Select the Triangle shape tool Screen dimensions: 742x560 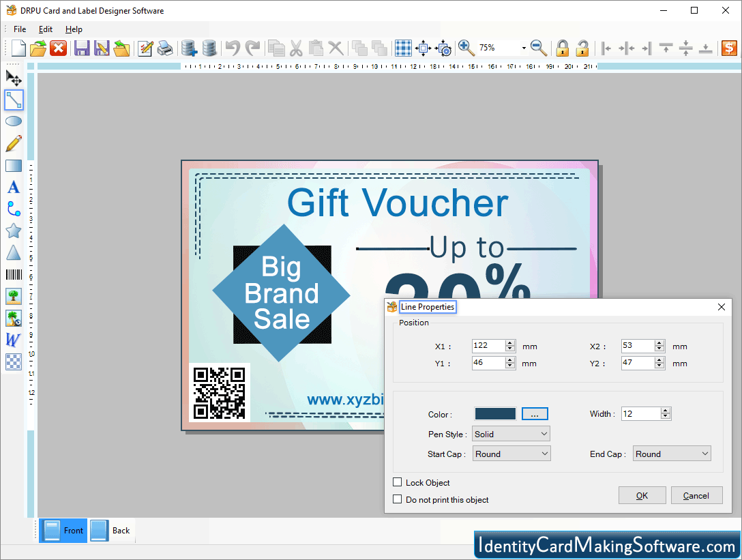click(14, 253)
